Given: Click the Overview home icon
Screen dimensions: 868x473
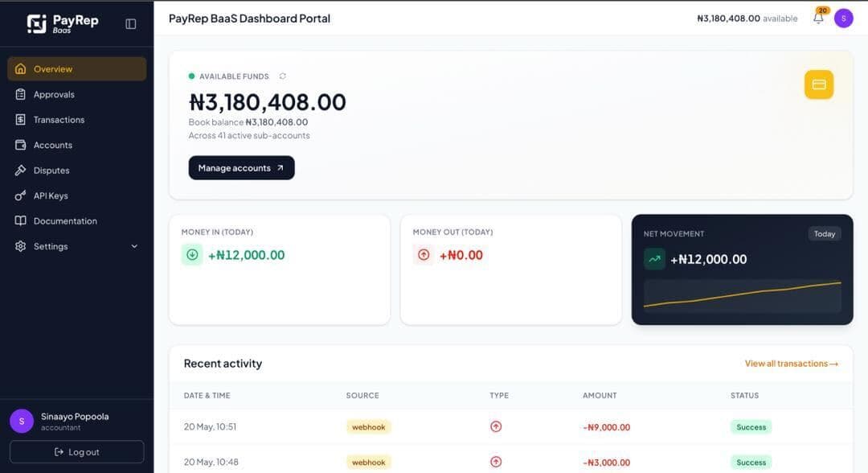Looking at the screenshot, I should click(x=20, y=68).
